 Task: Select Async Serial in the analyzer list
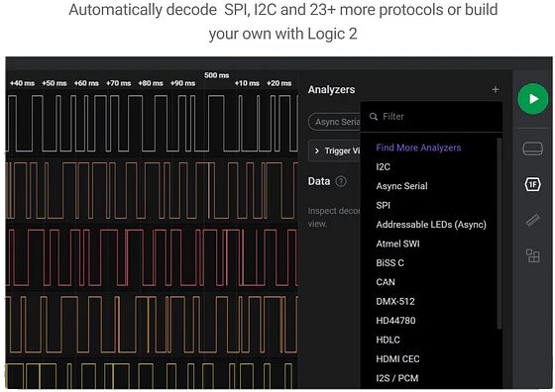(401, 186)
